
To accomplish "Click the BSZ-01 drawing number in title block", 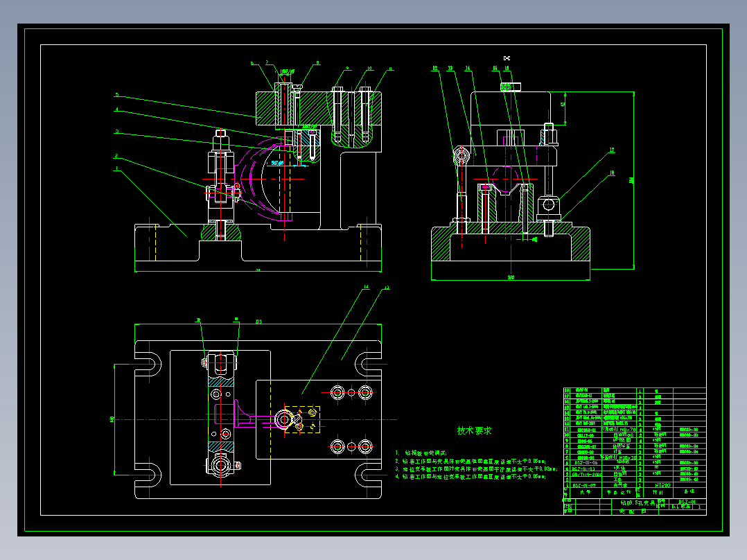I will tap(687, 502).
